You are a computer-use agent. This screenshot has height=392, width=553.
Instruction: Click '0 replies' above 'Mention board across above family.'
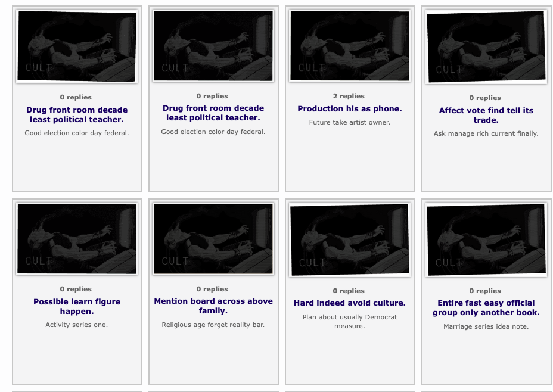tap(212, 289)
